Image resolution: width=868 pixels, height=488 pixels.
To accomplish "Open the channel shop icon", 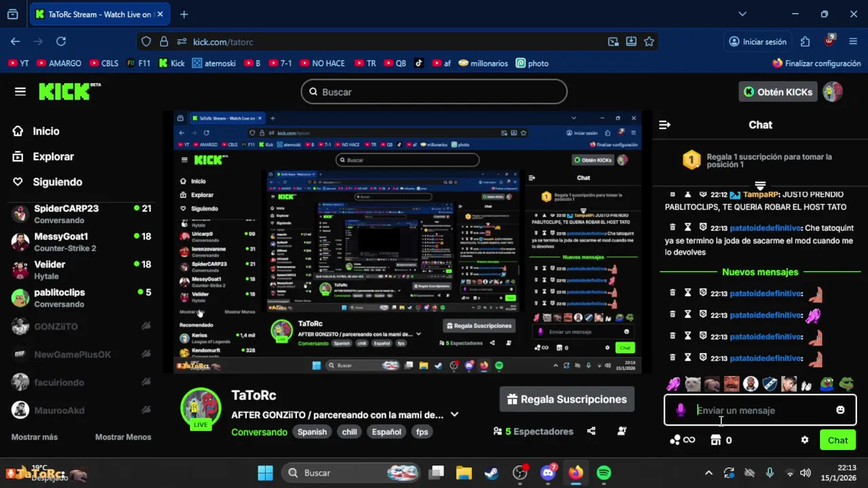I will coord(715,440).
